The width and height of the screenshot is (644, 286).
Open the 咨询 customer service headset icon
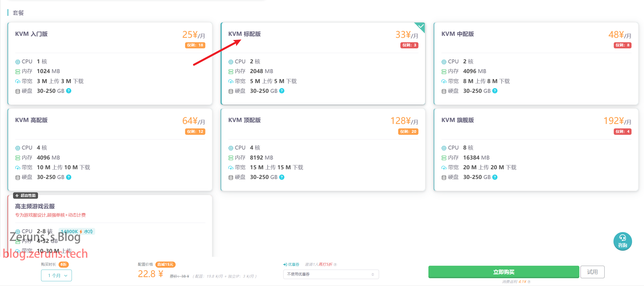[622, 241]
